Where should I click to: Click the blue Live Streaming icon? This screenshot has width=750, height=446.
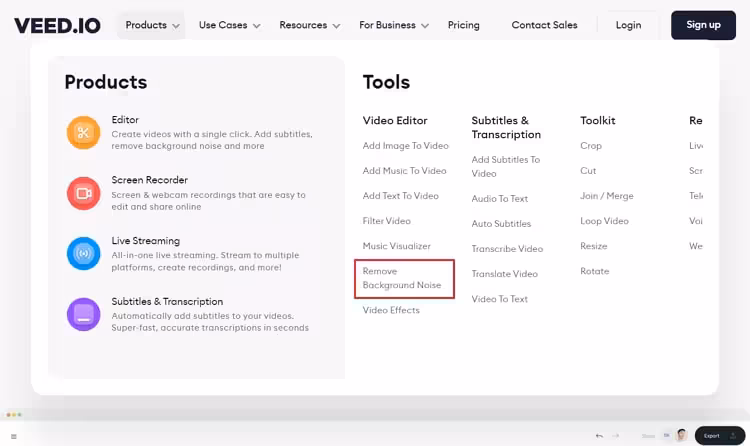click(83, 254)
